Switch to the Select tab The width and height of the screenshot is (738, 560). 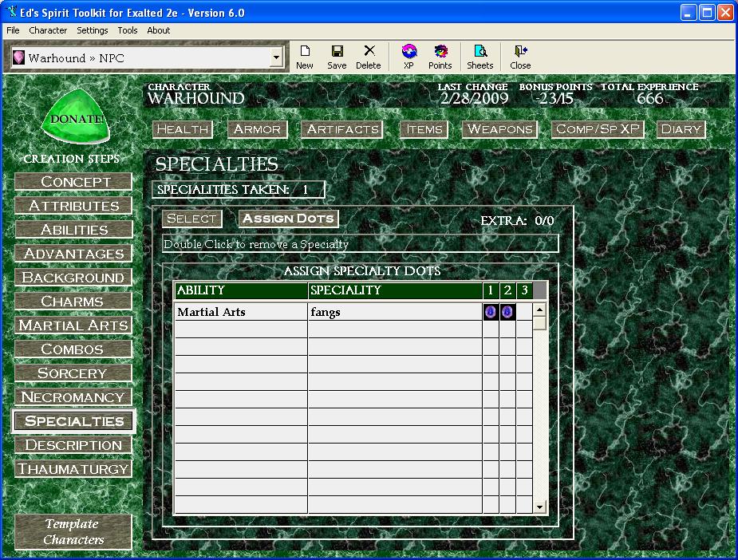click(191, 219)
